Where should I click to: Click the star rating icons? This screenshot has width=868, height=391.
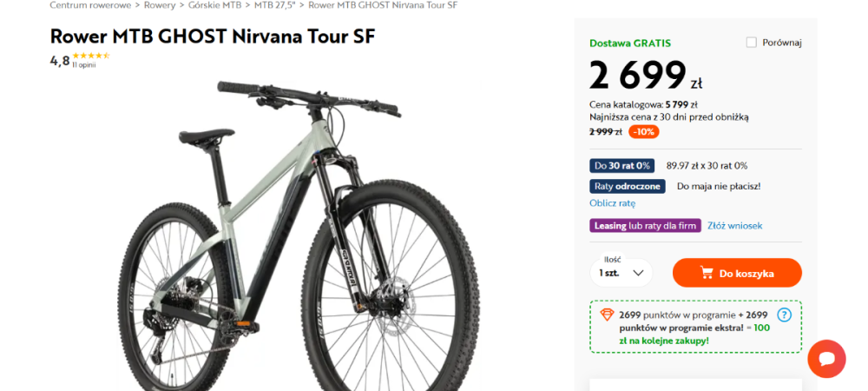[91, 56]
